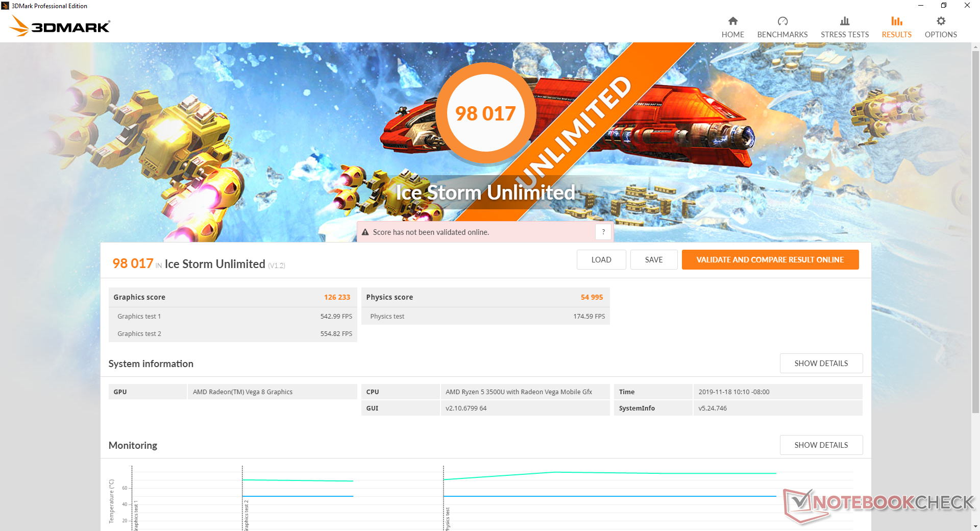Click the Monitoring heading
Viewport: 980px width, 531px height.
pyautogui.click(x=133, y=445)
